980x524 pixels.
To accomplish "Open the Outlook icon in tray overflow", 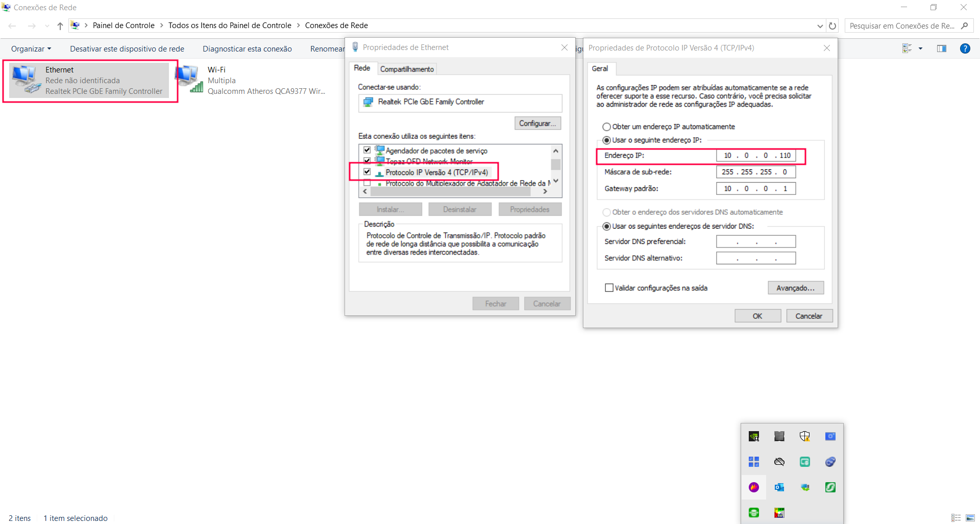I will tap(779, 487).
